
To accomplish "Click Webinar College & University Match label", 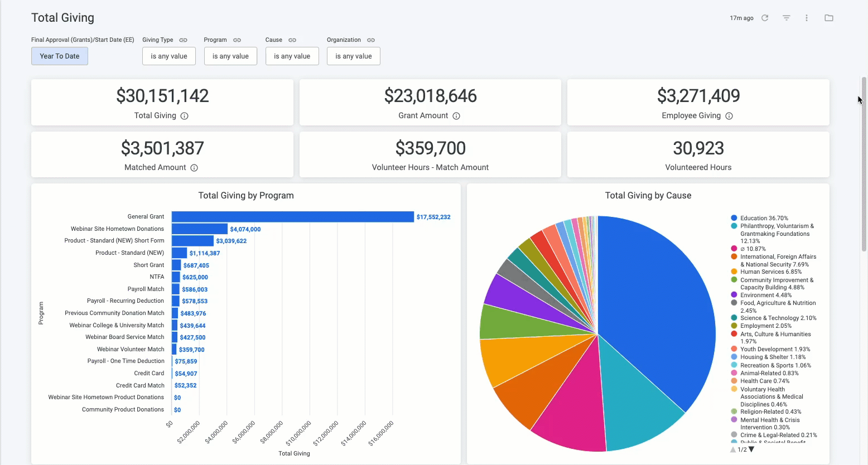I will click(117, 326).
